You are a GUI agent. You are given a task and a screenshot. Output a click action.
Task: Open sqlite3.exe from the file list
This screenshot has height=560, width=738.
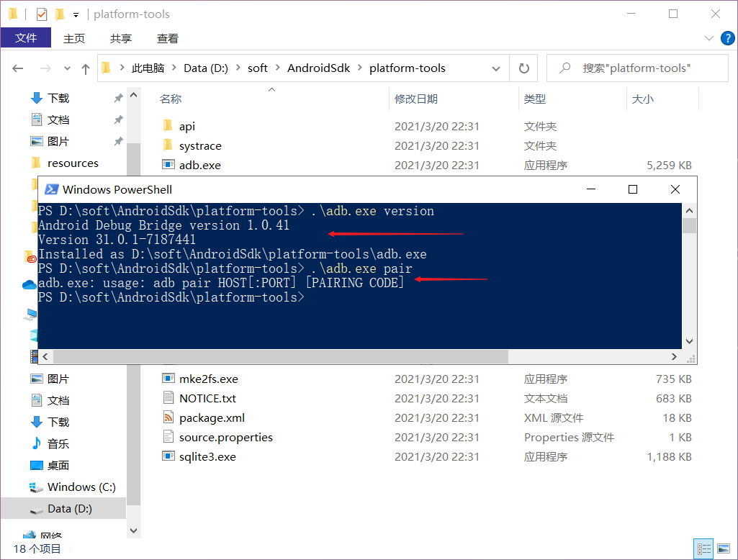coord(207,456)
